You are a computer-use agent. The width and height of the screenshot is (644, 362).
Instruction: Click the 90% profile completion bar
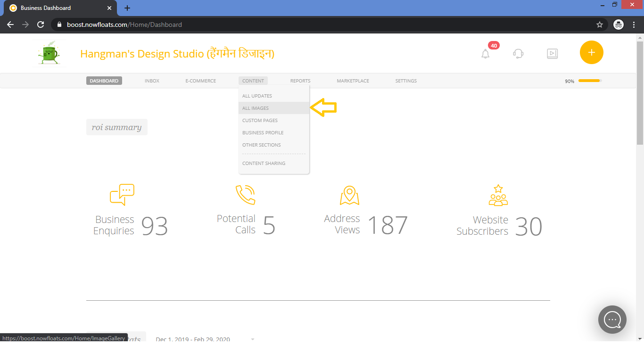[x=586, y=81]
